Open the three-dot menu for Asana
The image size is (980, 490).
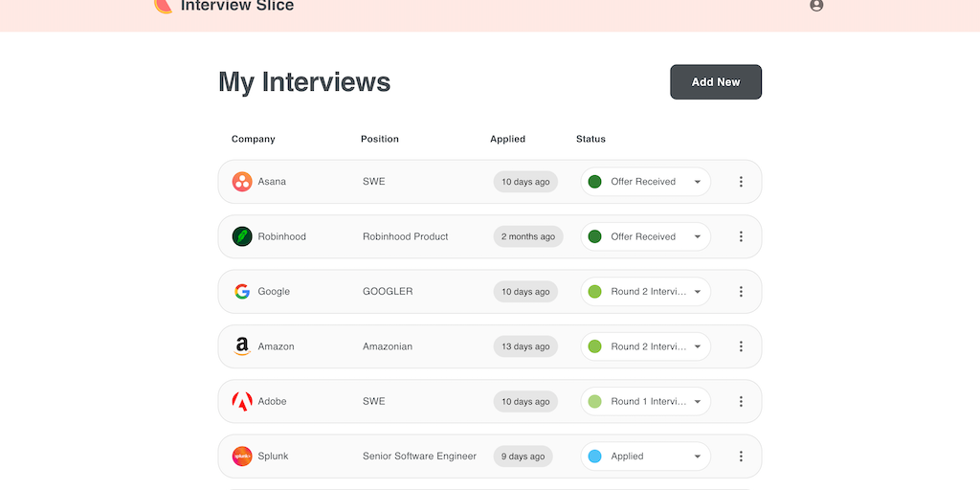pos(741,182)
